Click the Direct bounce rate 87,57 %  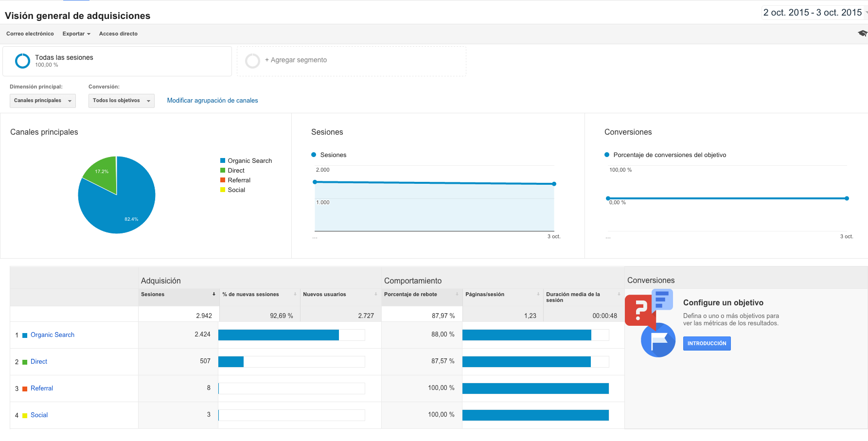coord(443,361)
